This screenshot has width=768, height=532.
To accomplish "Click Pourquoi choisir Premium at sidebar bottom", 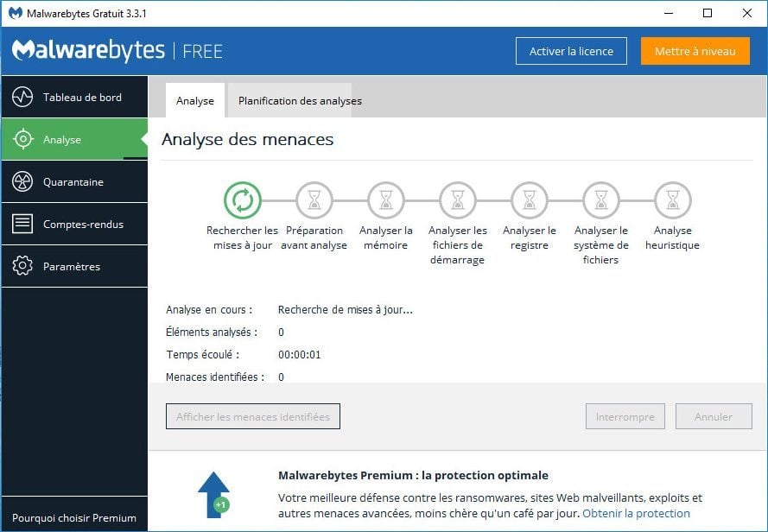I will pos(74,518).
